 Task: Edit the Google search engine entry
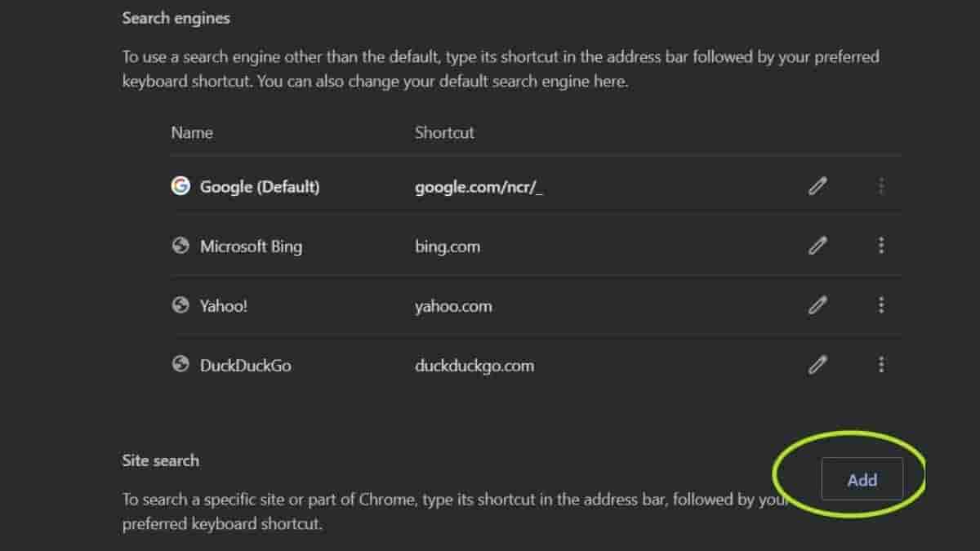817,186
